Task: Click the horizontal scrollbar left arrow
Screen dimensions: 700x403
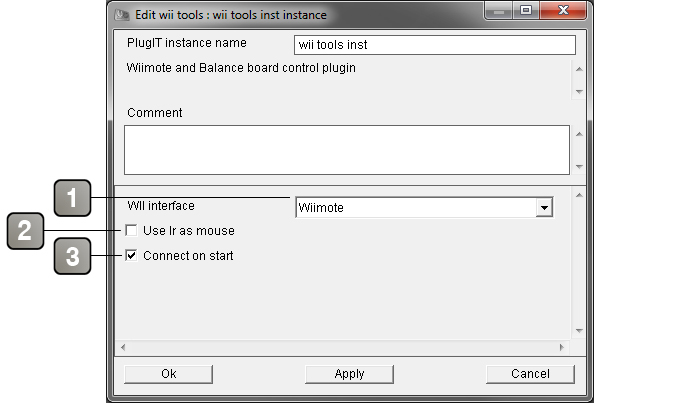Action: pos(123,347)
